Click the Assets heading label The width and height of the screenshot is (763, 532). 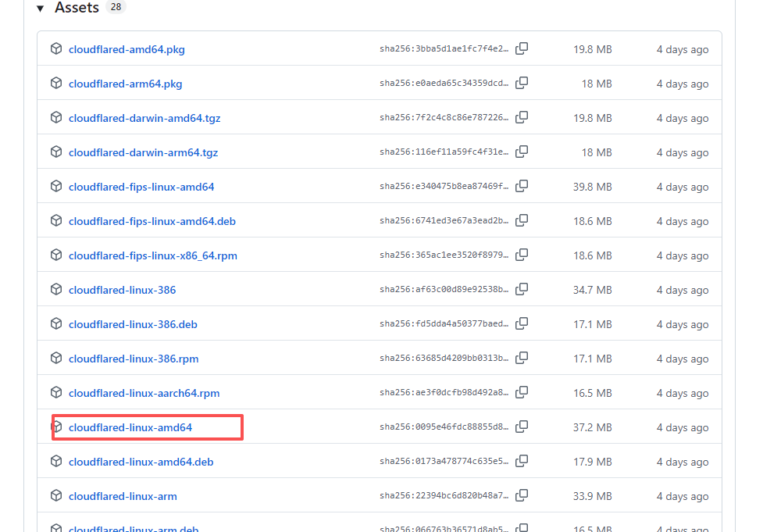(77, 8)
